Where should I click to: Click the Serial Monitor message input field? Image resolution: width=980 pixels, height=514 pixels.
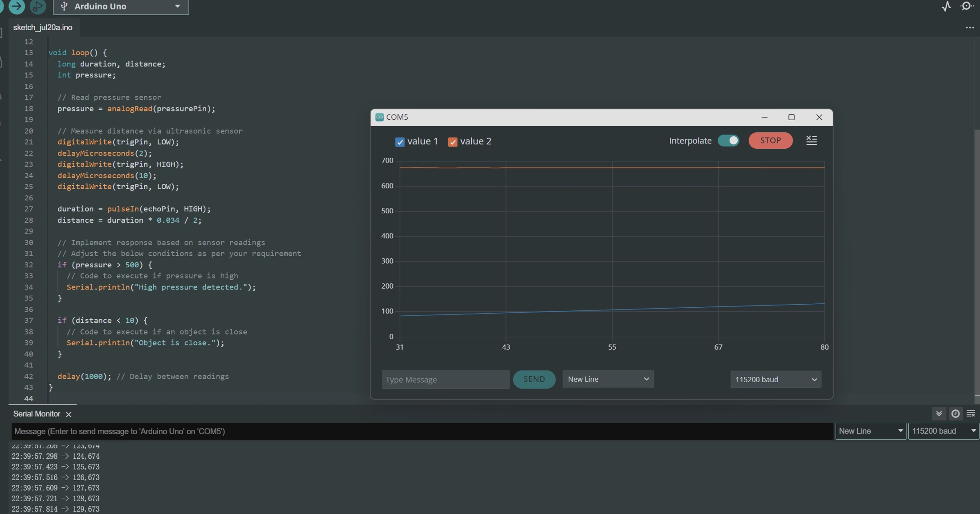coord(422,431)
